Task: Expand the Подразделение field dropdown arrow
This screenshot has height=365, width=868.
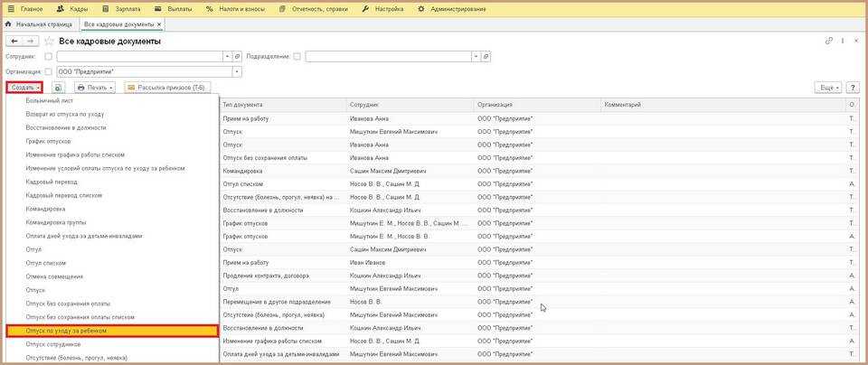Action: pyautogui.click(x=476, y=56)
